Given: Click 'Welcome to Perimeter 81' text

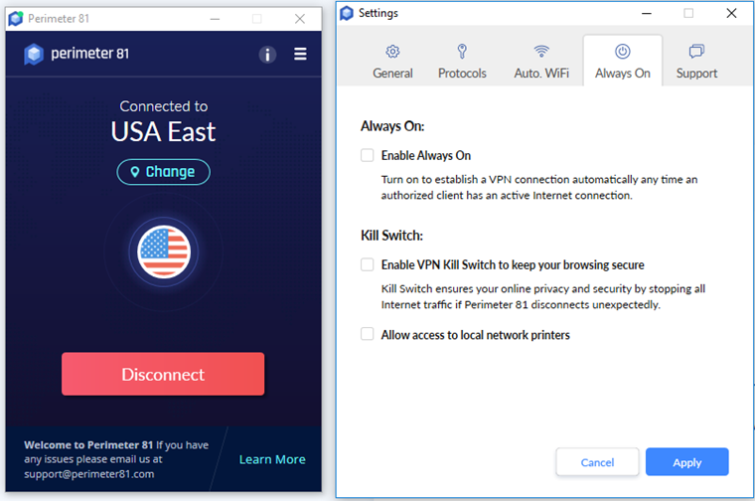Looking at the screenshot, I should (89, 445).
